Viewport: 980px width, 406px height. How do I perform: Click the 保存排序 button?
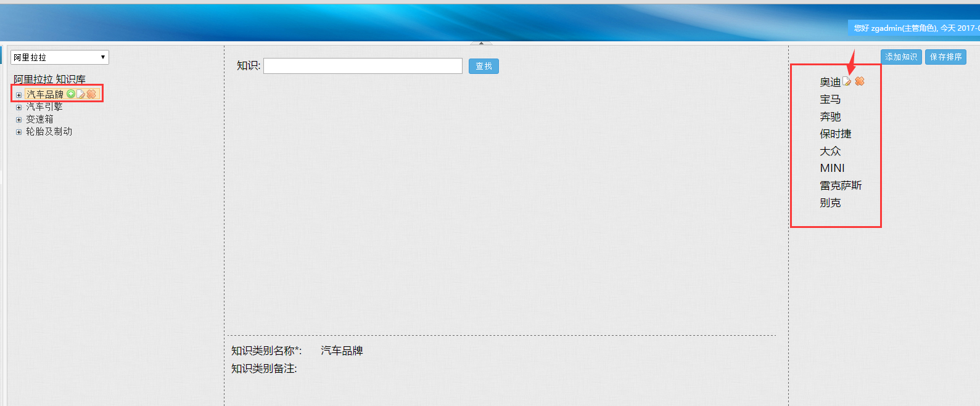(x=945, y=57)
